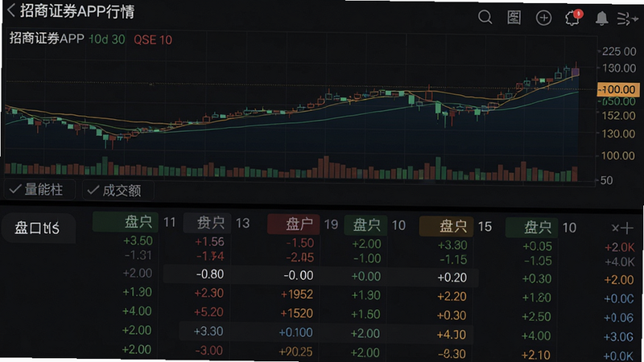The width and height of the screenshot is (644, 362).
Task: Click the boxed 图 chart icon
Action: 514,18
